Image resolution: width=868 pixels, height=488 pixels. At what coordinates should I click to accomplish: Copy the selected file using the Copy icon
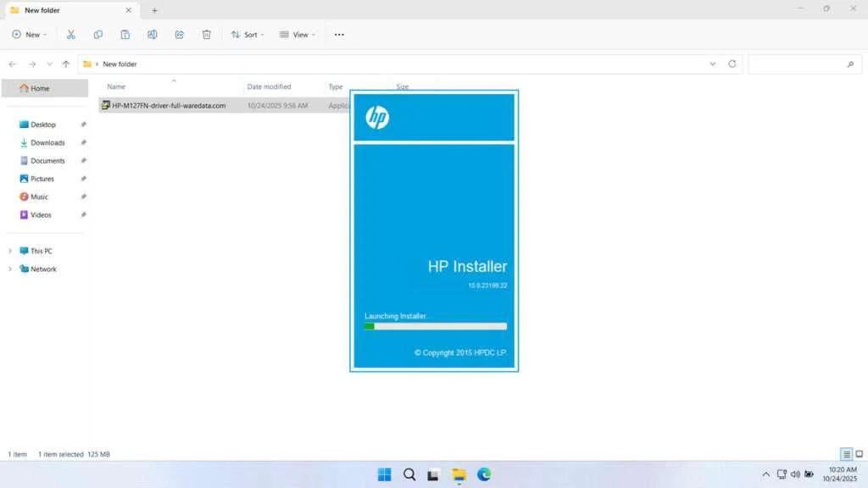pos(98,34)
